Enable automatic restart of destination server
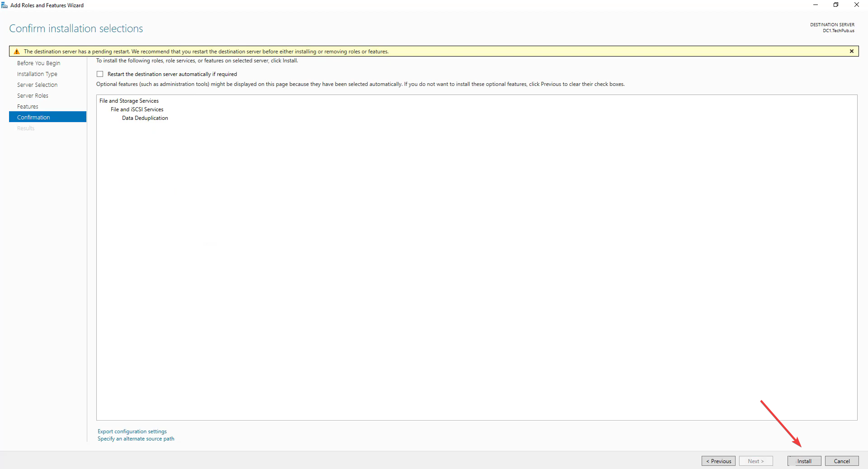This screenshot has height=469, width=868. (x=100, y=74)
